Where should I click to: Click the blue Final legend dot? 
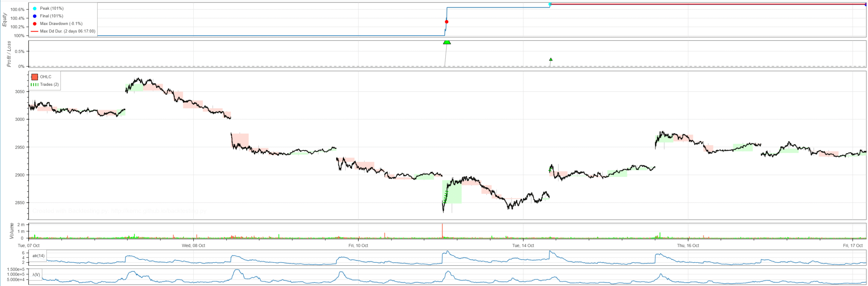(x=35, y=16)
